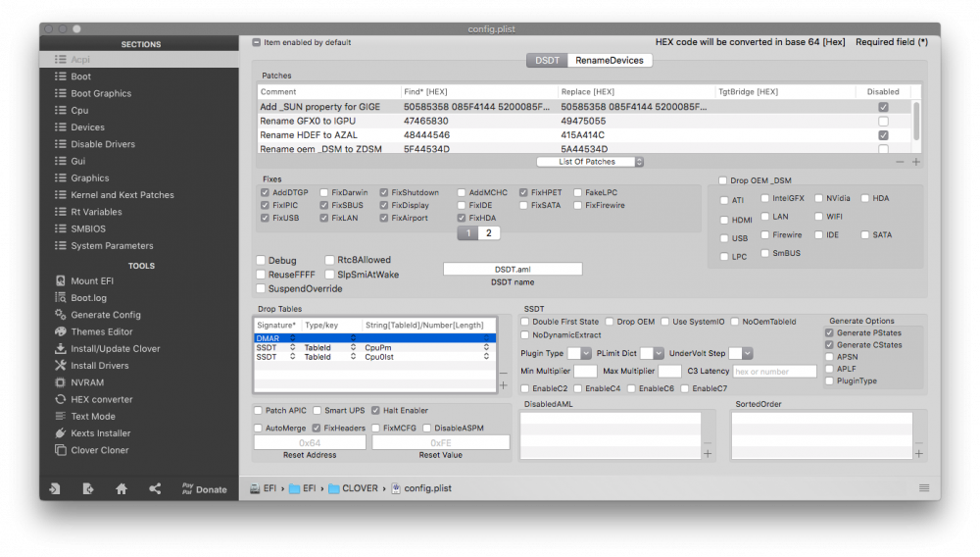Click the Reset Value field
The height and width of the screenshot is (557, 980).
(441, 442)
